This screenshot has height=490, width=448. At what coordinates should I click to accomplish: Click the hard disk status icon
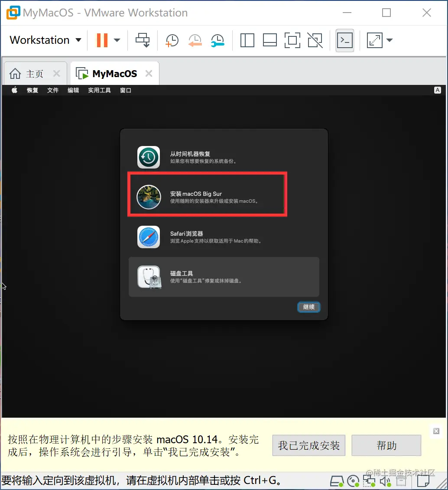pyautogui.click(x=337, y=481)
